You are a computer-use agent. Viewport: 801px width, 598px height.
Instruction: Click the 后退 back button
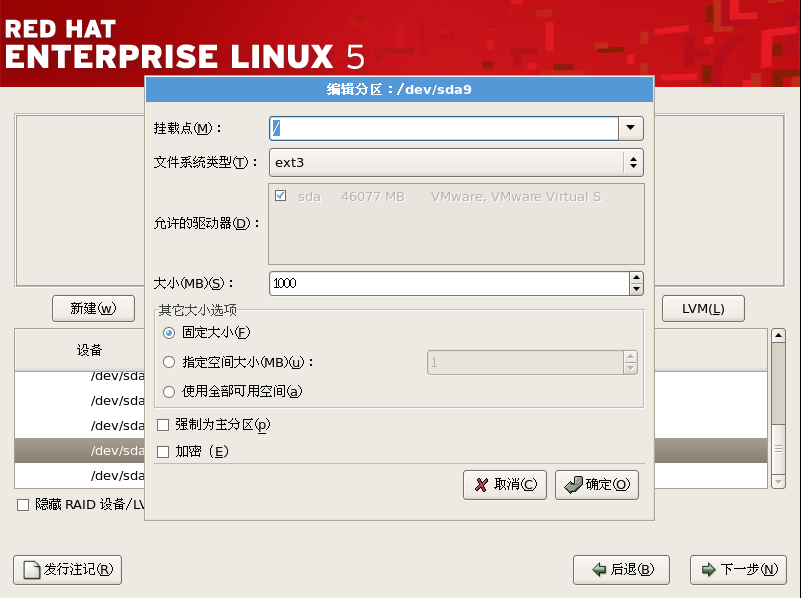[621, 569]
